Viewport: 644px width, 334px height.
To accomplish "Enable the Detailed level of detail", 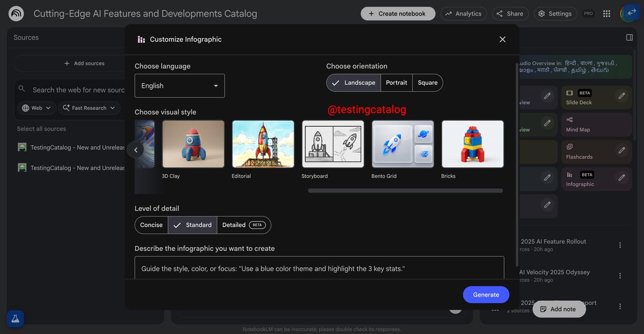I will pos(234,225).
